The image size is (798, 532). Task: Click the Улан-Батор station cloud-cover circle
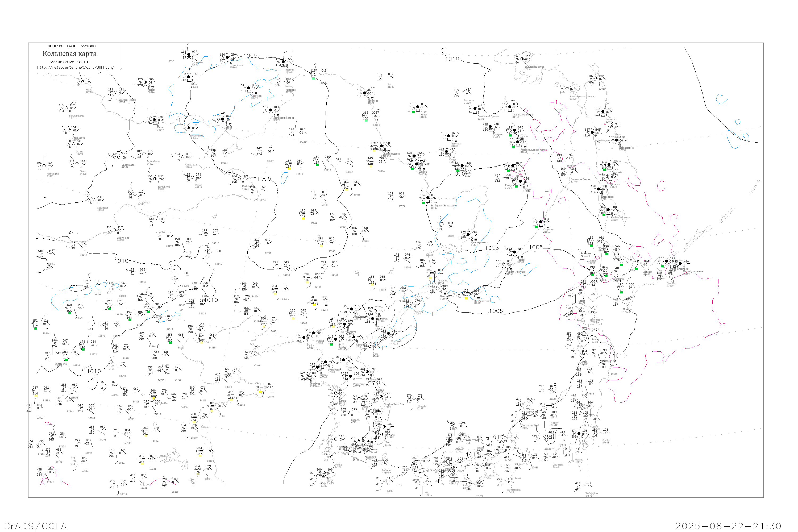(70, 130)
